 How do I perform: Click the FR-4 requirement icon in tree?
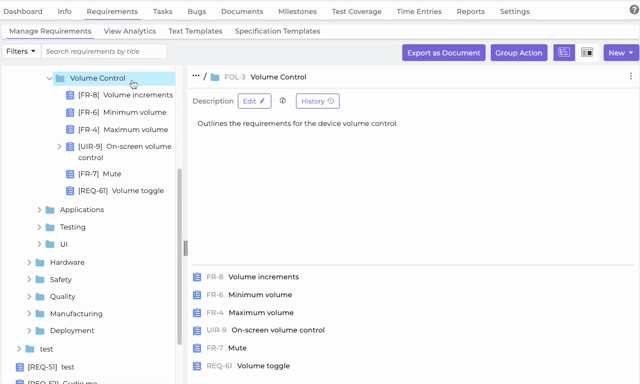[70, 129]
